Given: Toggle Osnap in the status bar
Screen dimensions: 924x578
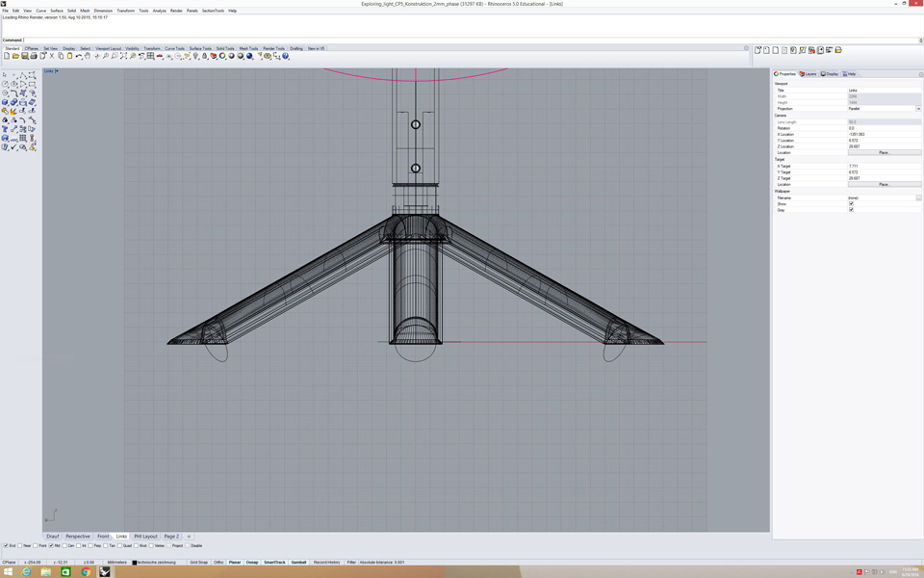Looking at the screenshot, I should 252,562.
